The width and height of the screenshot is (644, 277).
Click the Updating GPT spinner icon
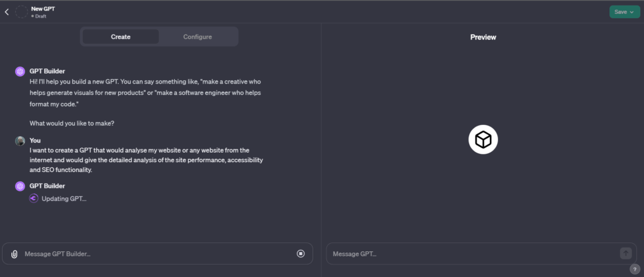34,198
